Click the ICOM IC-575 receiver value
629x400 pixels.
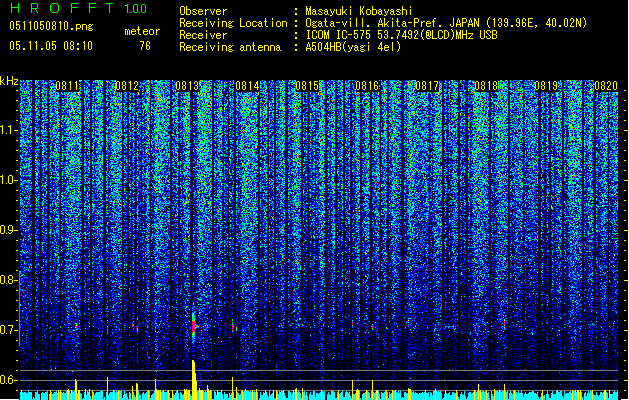coord(402,35)
